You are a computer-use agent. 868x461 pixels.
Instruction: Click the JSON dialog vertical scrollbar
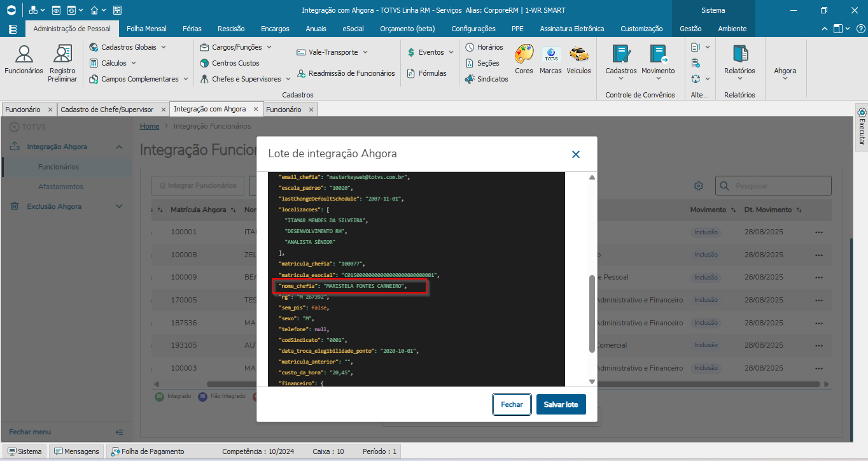[592, 314]
